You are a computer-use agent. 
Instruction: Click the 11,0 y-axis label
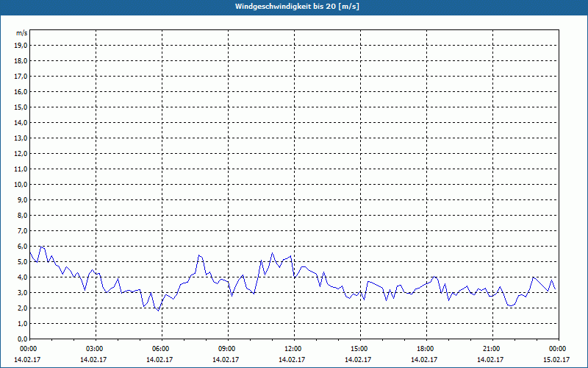[x=21, y=169]
